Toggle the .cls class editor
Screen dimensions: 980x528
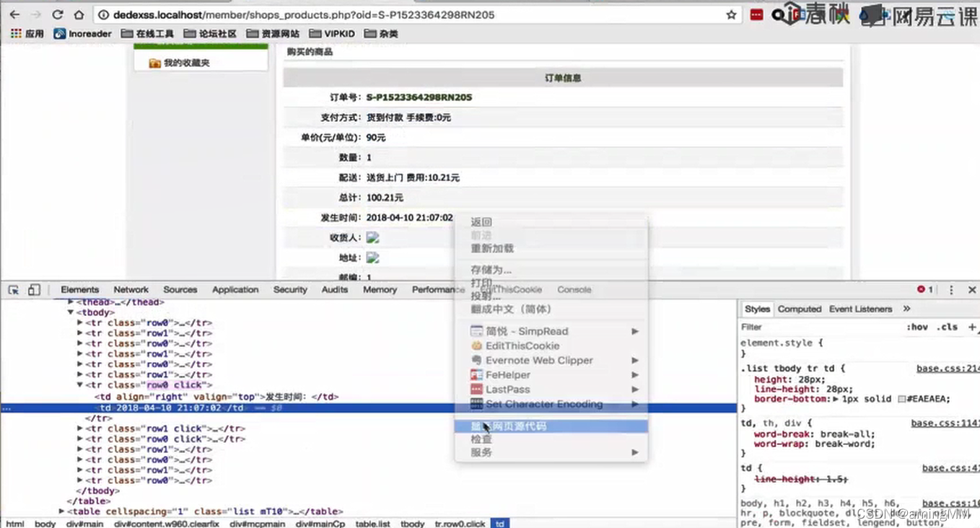click(947, 327)
